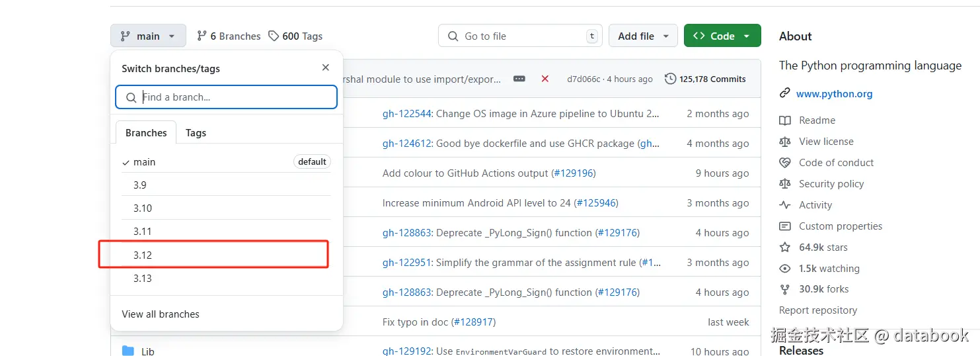Image resolution: width=980 pixels, height=356 pixels.
Task: Click the tags icon beside 600 Tags
Action: (x=274, y=36)
